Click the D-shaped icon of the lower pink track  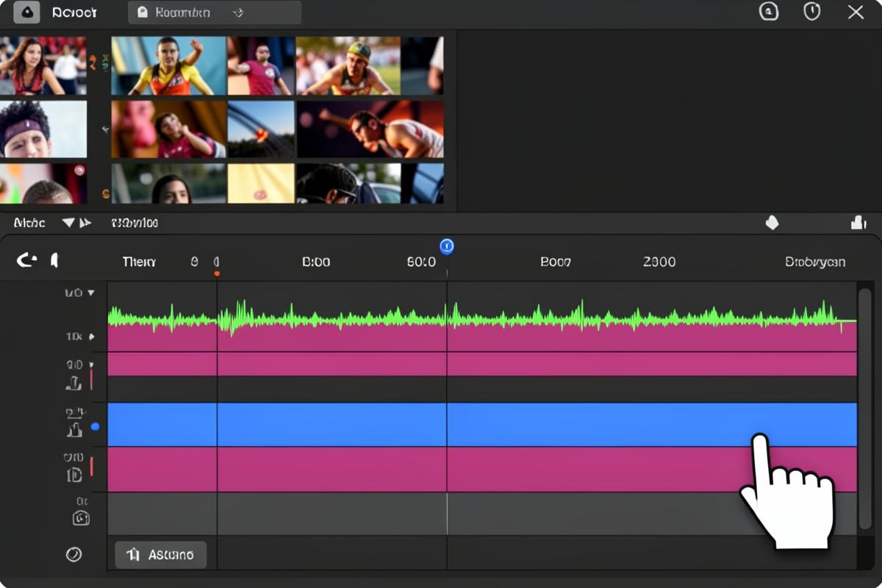click(74, 475)
